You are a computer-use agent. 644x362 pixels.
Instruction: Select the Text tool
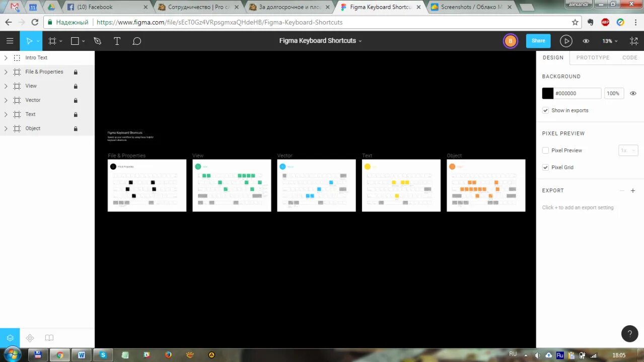pos(117,41)
